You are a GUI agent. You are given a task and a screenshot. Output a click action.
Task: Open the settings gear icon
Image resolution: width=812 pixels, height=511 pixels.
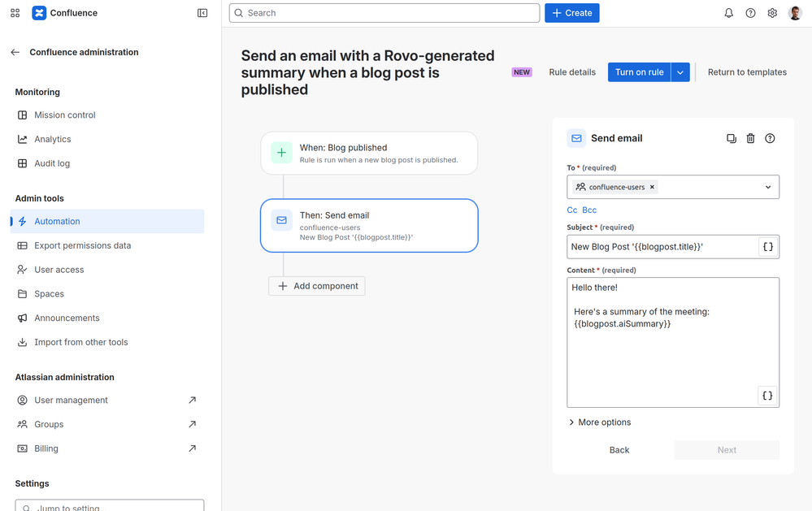pos(772,13)
